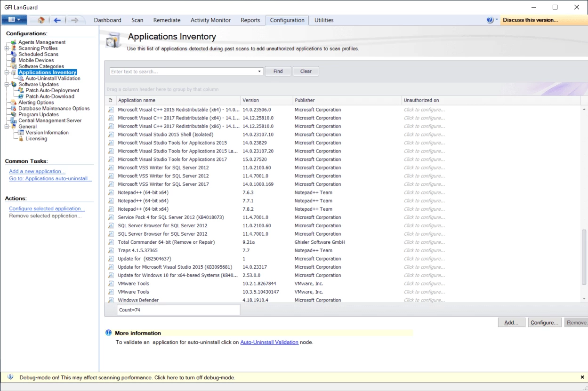Open the main application menu dropdown
Image resolution: width=588 pixels, height=391 pixels.
coord(14,20)
